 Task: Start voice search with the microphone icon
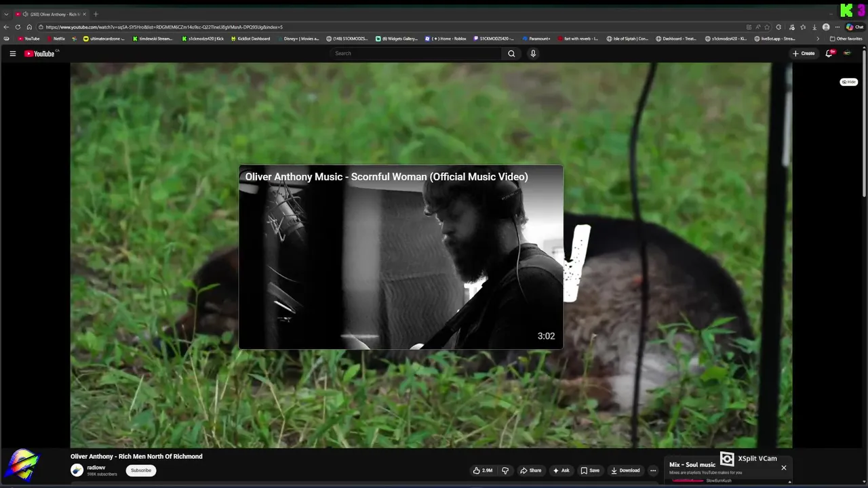coord(533,54)
